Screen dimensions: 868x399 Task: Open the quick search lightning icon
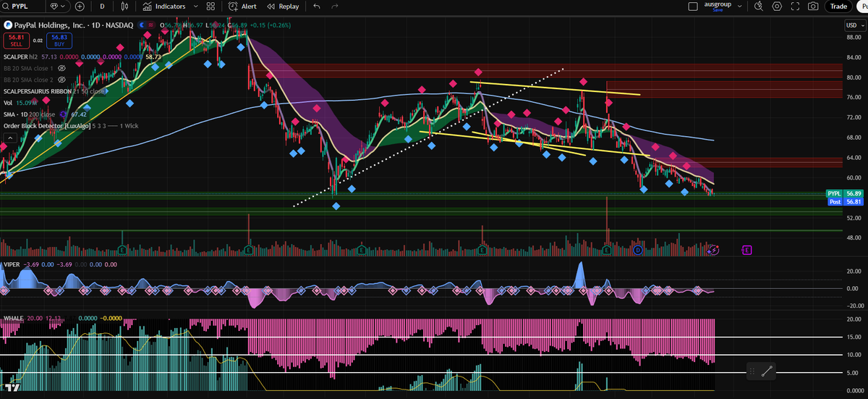(758, 7)
